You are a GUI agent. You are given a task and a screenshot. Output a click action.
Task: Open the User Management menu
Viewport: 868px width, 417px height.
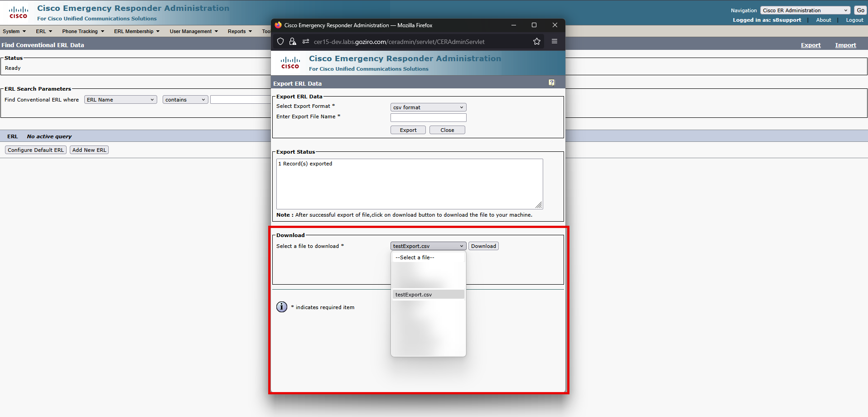[x=193, y=31]
